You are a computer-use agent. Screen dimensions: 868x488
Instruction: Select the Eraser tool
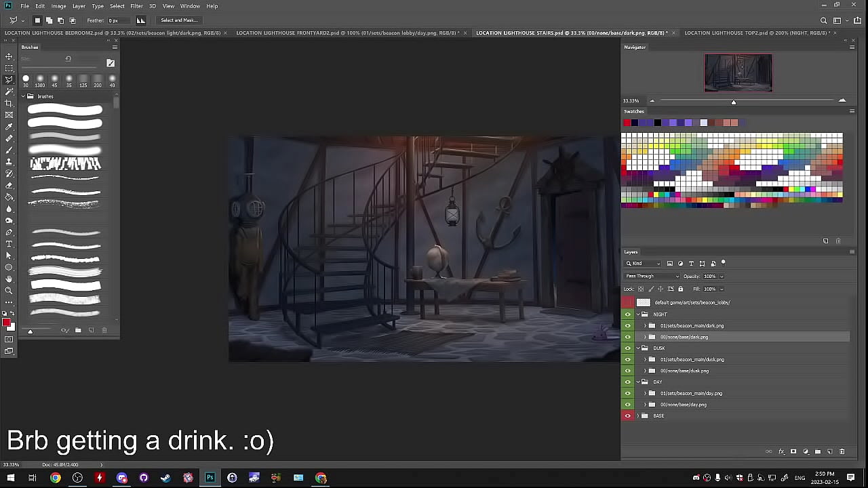pos(9,185)
